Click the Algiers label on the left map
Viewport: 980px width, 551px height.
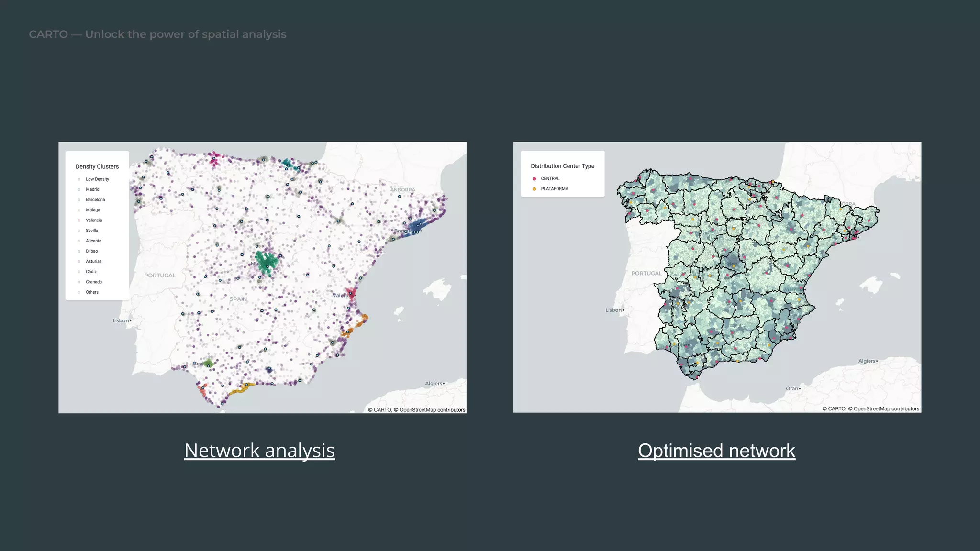coord(434,384)
